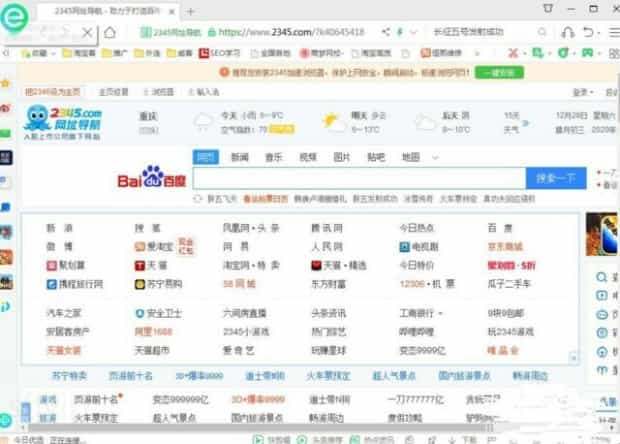Open the new tab with the plus button
Image resolution: width=620 pixels, height=444 pixels.
(x=190, y=12)
